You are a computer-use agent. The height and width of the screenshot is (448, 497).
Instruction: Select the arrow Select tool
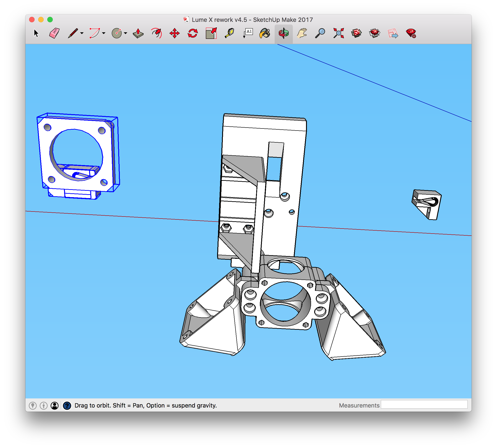coord(36,33)
